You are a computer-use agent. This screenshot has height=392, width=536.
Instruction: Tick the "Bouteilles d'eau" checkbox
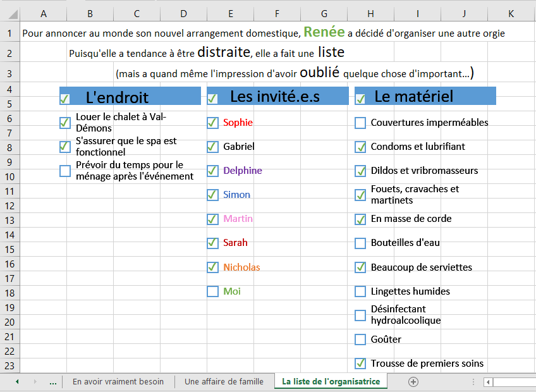360,243
